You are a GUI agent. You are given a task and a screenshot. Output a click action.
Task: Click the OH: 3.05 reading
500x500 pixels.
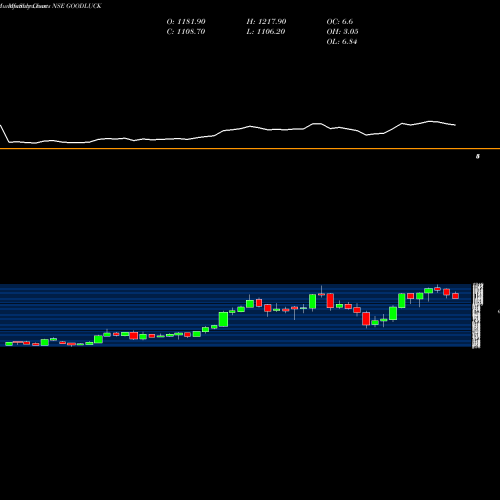click(x=342, y=32)
